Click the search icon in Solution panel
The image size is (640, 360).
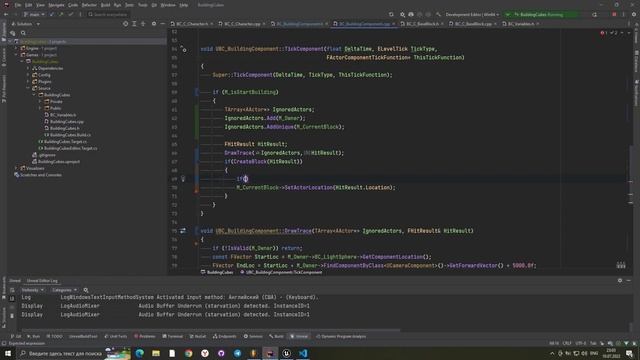(23, 33)
